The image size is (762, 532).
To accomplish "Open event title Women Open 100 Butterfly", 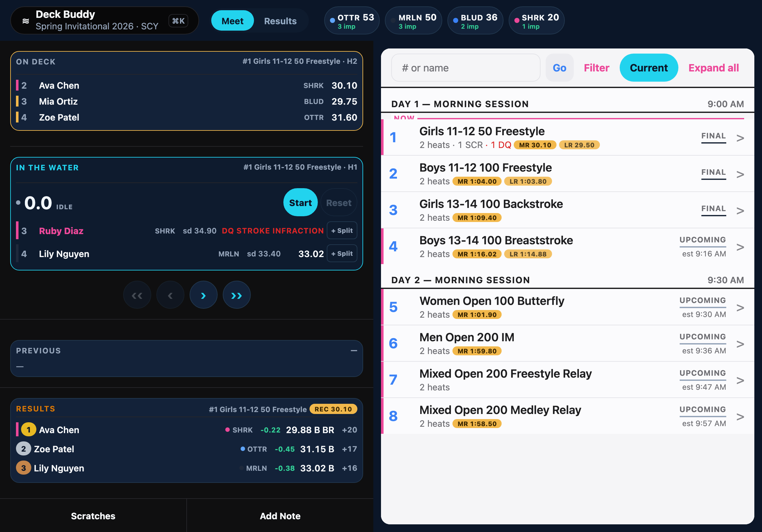I will click(491, 301).
